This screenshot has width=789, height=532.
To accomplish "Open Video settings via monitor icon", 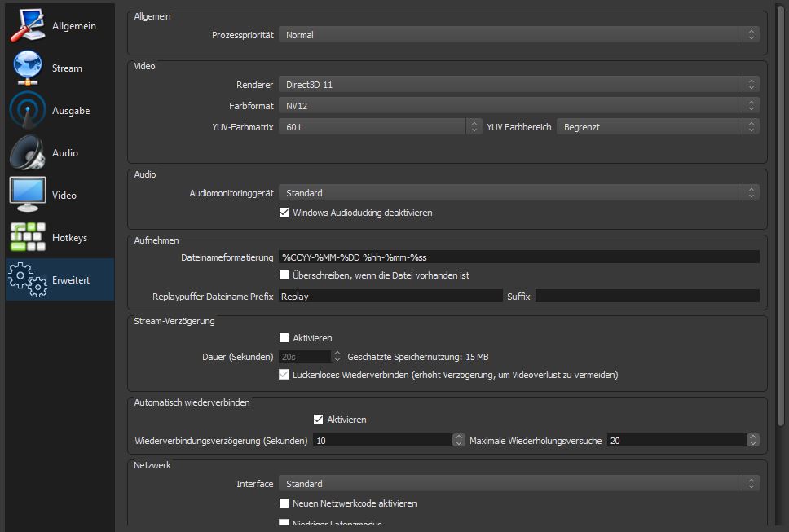I will click(x=28, y=195).
